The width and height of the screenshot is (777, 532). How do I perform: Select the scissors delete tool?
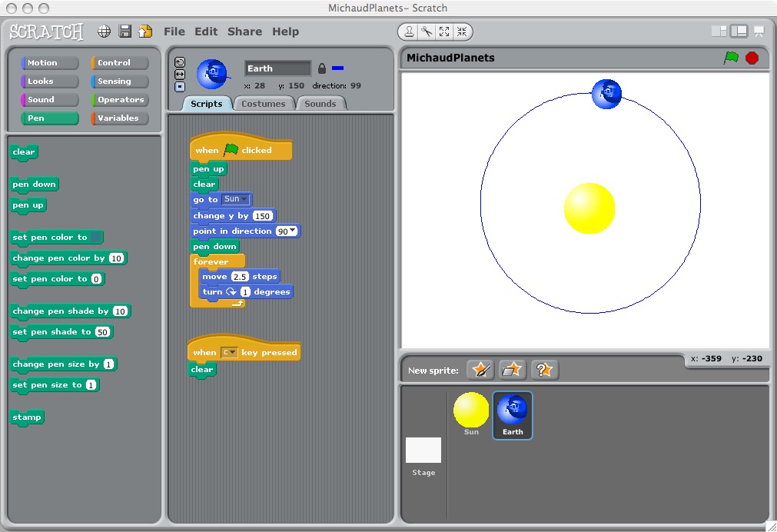(x=427, y=32)
